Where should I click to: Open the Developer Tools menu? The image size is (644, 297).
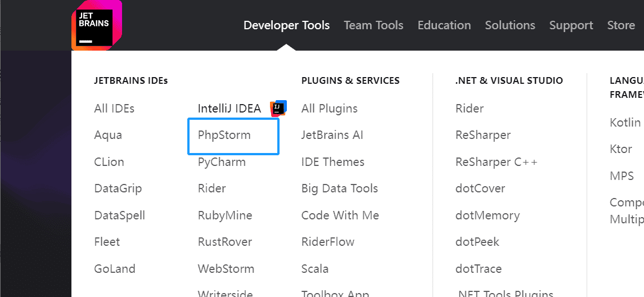click(x=287, y=25)
